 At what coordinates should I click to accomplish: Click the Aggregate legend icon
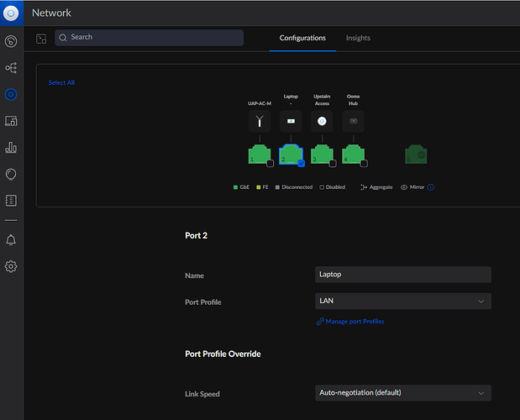(x=364, y=187)
